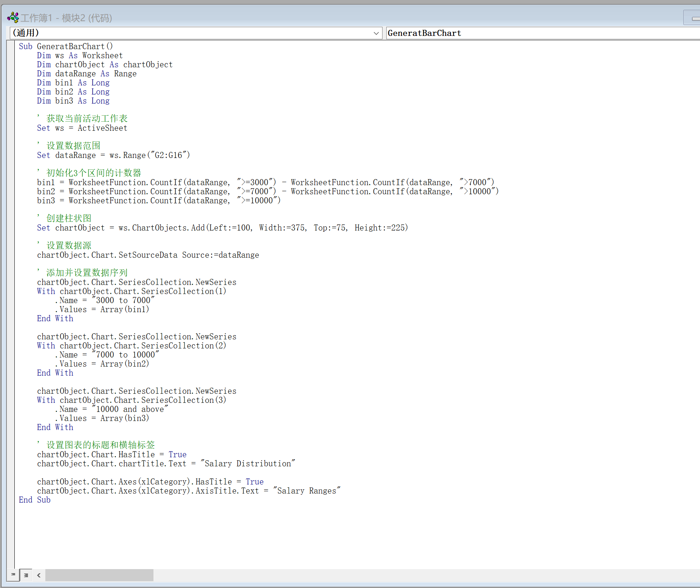The width and height of the screenshot is (700, 588).
Task: Click the procedure box showing GeneratBarChart
Action: [x=543, y=33]
